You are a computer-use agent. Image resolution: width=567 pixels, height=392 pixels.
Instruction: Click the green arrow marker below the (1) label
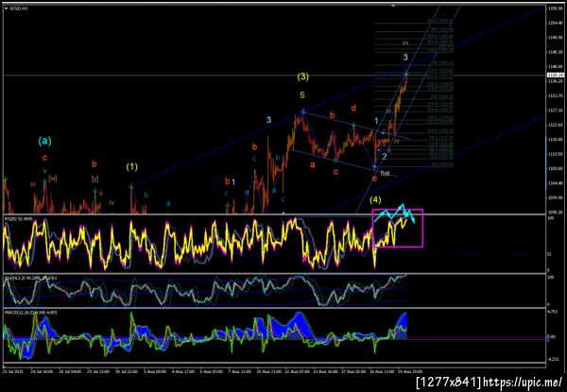coord(131,186)
